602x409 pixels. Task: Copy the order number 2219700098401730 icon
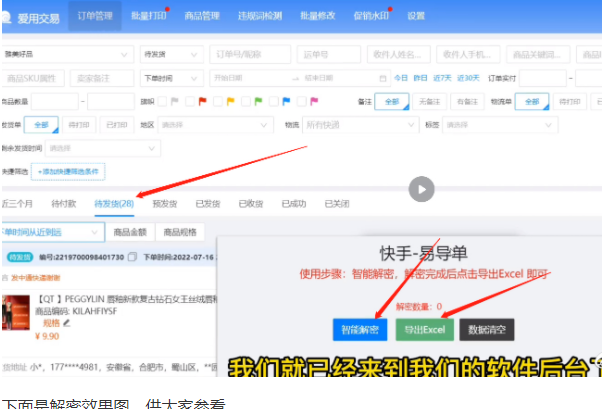(132, 257)
